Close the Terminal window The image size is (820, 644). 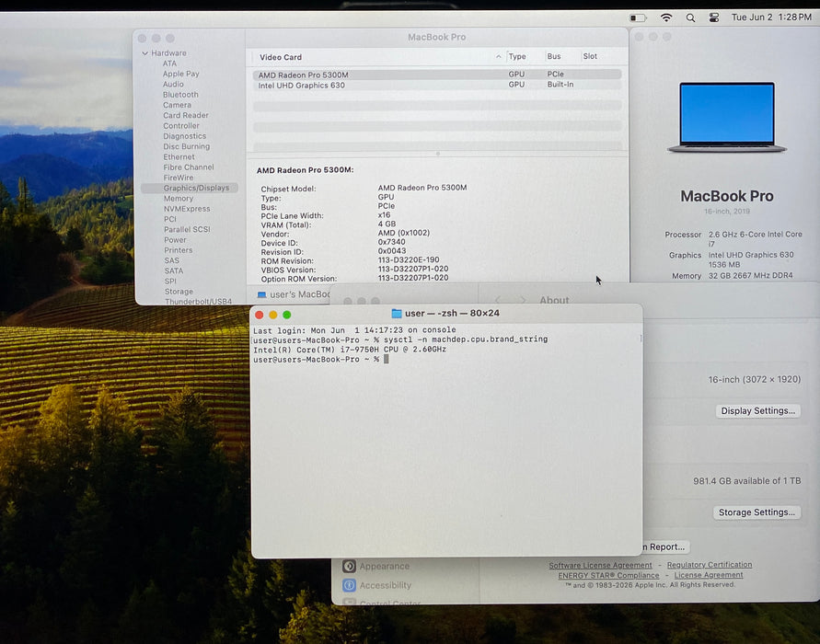pos(259,315)
